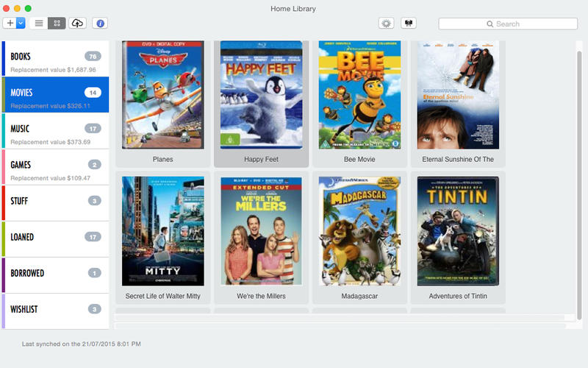588x368 pixels.
Task: Select the Books category
Action: point(56,59)
